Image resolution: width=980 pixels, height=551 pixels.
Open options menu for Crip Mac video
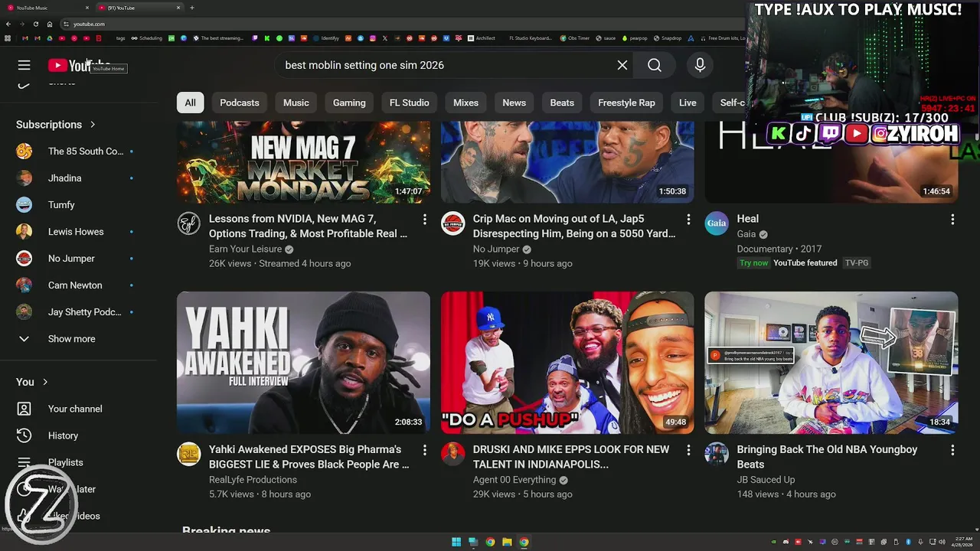point(688,220)
